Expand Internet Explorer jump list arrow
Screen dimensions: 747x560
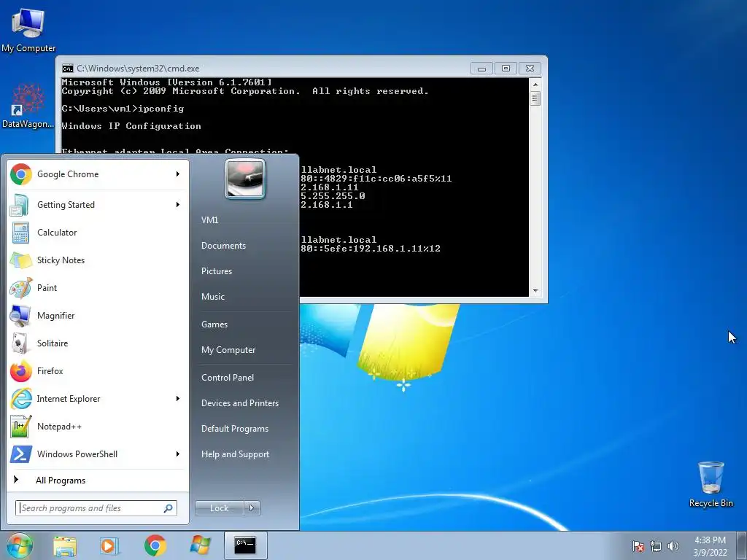pos(178,399)
